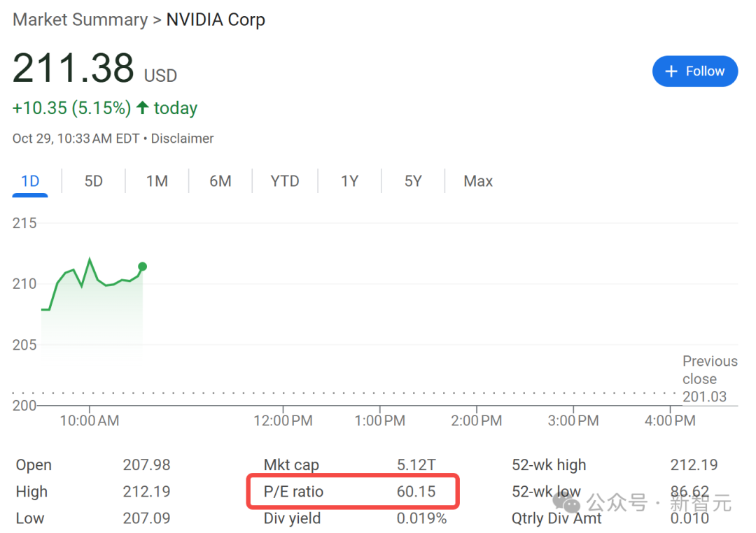
Task: Click the Follow button
Action: (694, 71)
